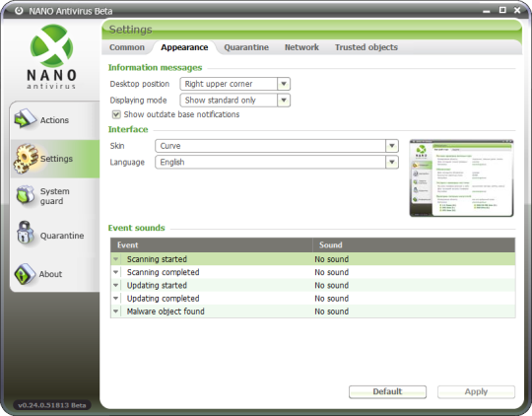Switch to the Quarantine tab
The width and height of the screenshot is (532, 416).
(246, 47)
